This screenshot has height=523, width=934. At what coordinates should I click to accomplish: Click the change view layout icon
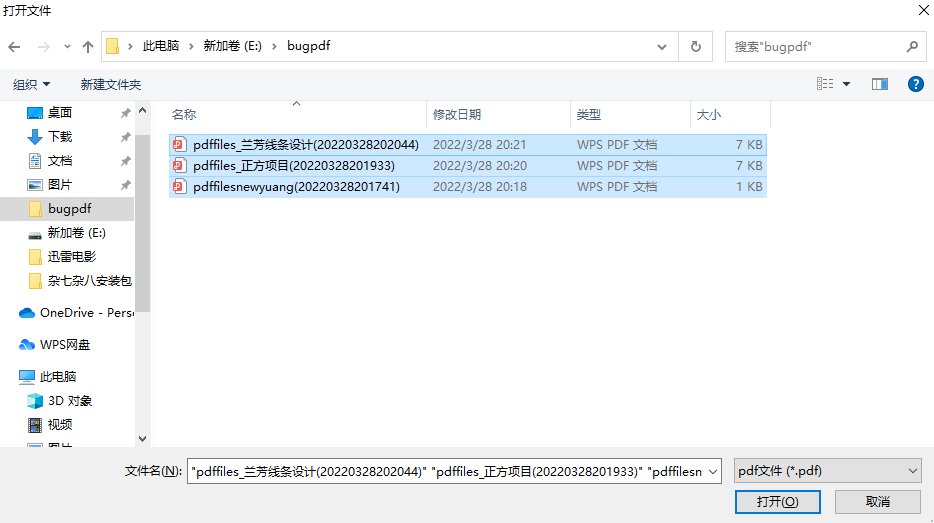click(825, 85)
